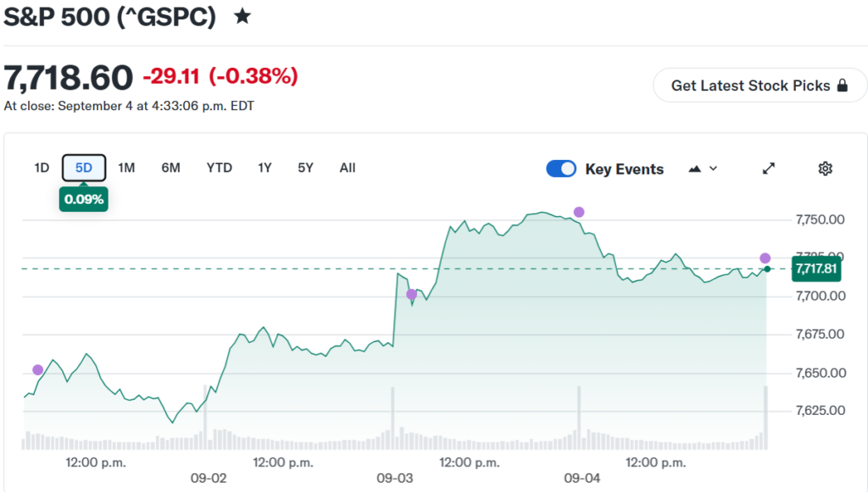Click the lock icon on Stock Picks button

[843, 86]
